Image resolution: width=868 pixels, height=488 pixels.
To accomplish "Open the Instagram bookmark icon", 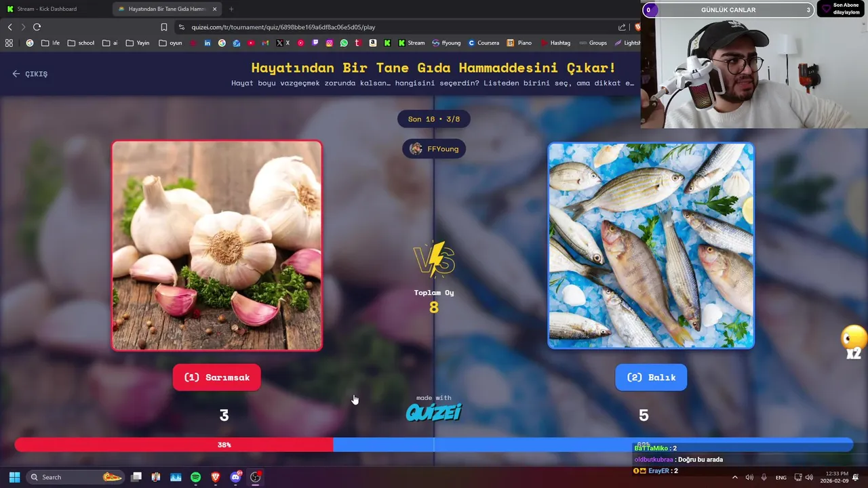I will tap(330, 43).
